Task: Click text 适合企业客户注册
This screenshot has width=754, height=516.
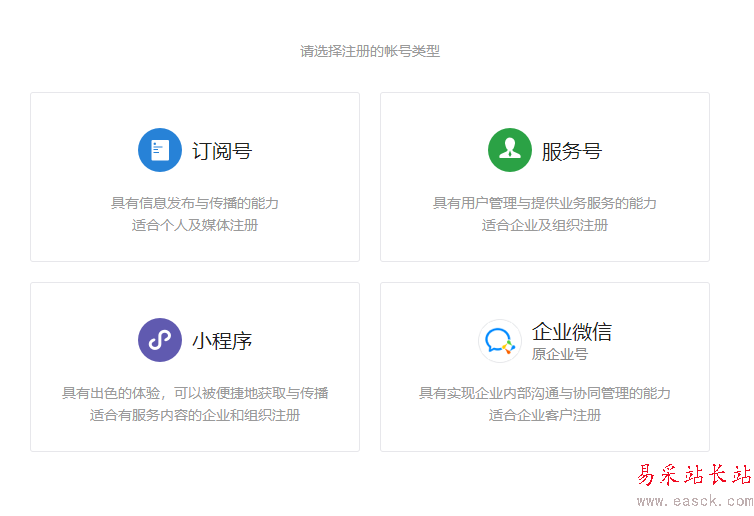Action: [x=545, y=415]
